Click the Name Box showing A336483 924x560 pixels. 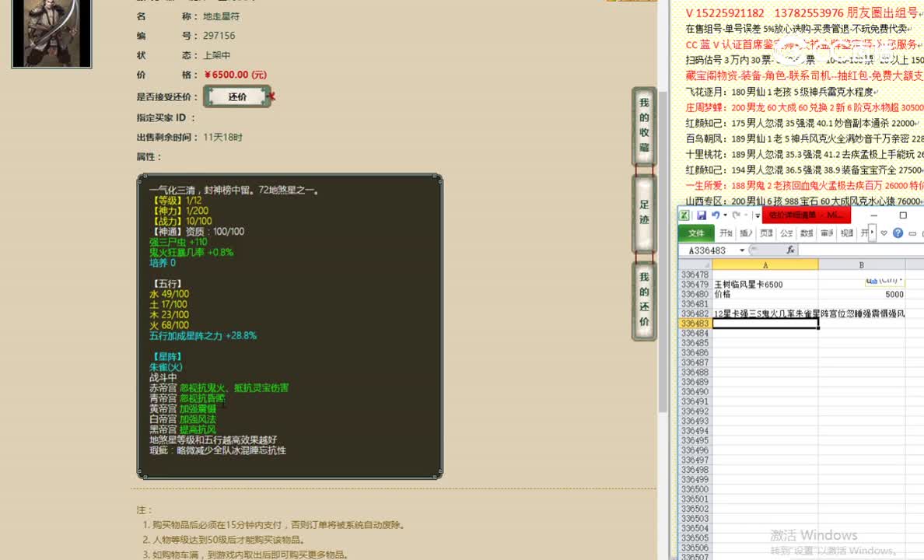pyautogui.click(x=709, y=250)
